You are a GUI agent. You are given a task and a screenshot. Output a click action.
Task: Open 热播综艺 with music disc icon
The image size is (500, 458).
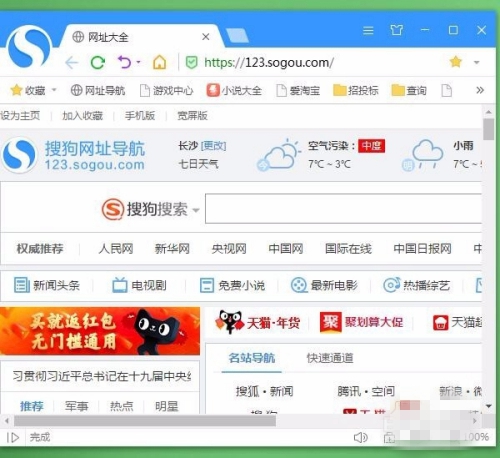pos(416,285)
